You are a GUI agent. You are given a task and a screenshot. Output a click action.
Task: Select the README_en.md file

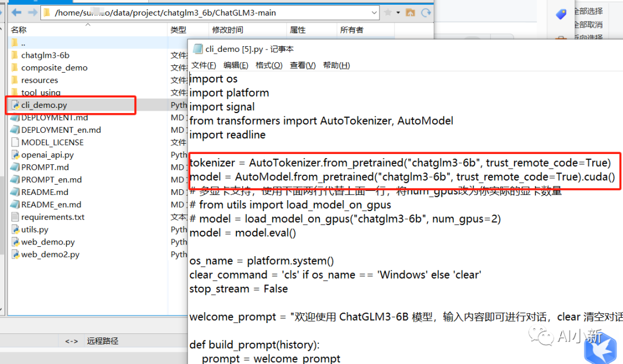click(x=51, y=205)
